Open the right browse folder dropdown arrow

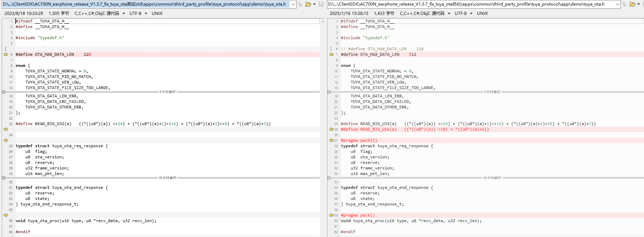638,5
